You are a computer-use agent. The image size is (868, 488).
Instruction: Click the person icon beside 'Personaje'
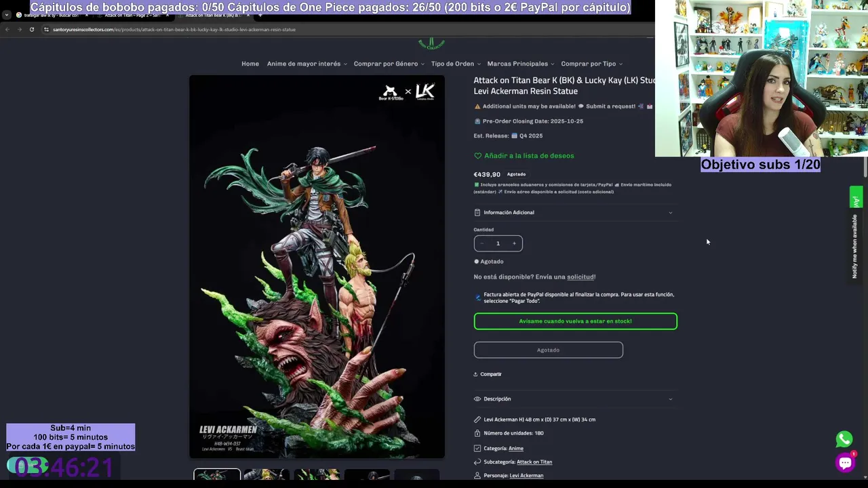477,476
